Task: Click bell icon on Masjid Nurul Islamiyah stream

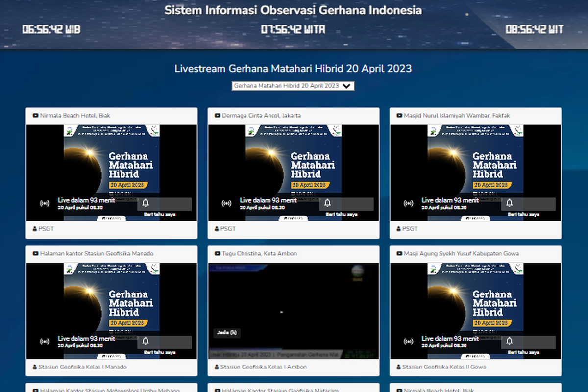Action: [509, 203]
